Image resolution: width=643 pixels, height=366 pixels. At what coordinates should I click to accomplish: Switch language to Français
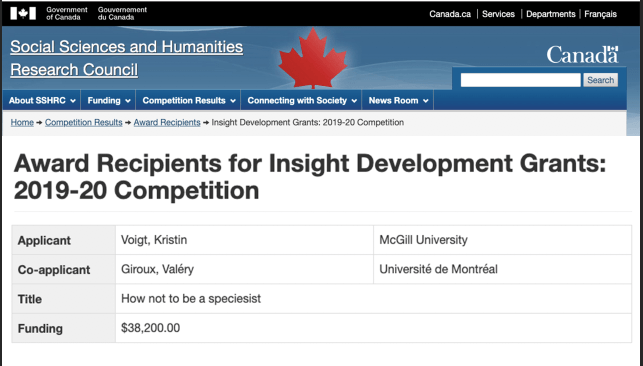(x=600, y=14)
